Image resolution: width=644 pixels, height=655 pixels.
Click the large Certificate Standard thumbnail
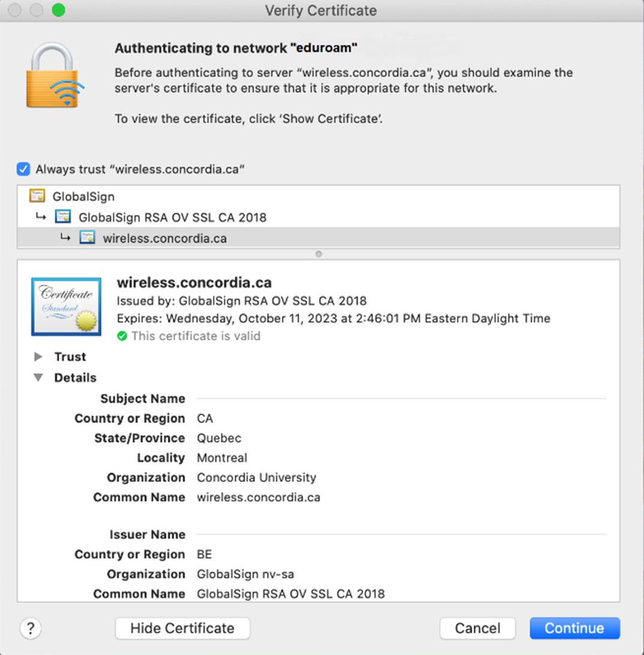point(66,307)
